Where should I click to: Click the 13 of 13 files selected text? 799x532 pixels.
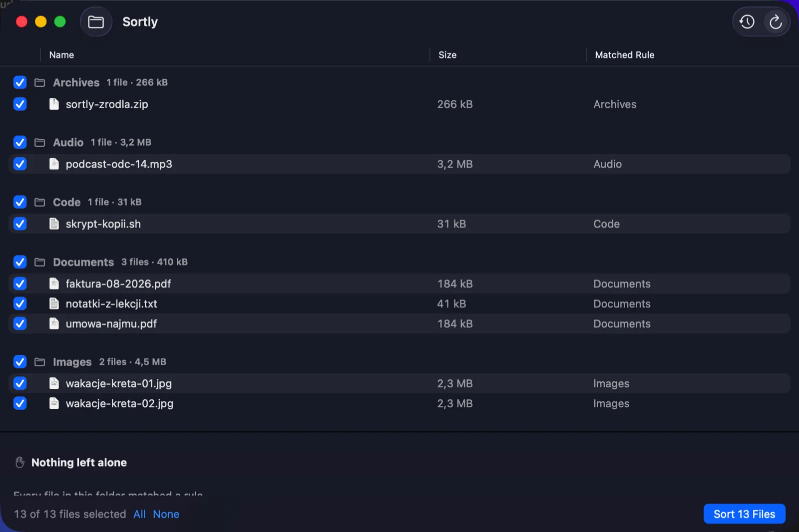[x=70, y=514]
